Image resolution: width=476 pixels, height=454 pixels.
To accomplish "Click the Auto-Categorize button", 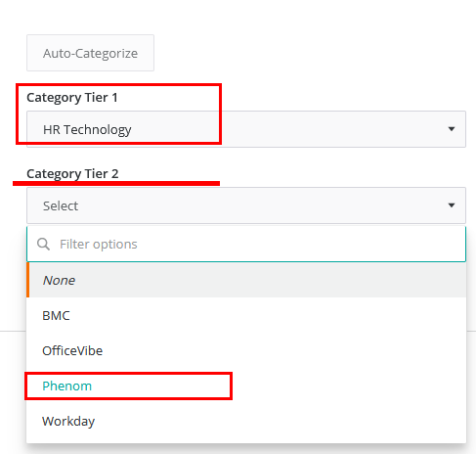I will click(x=90, y=53).
